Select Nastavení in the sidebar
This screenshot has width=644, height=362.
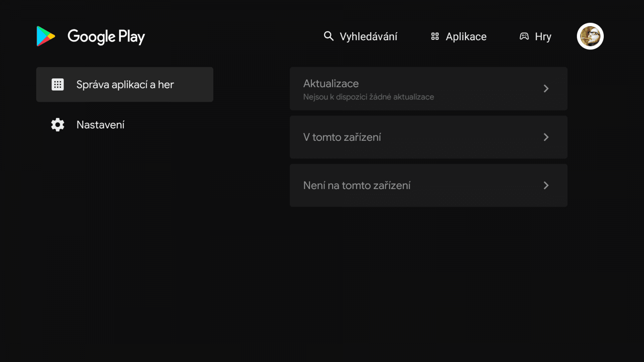click(100, 125)
